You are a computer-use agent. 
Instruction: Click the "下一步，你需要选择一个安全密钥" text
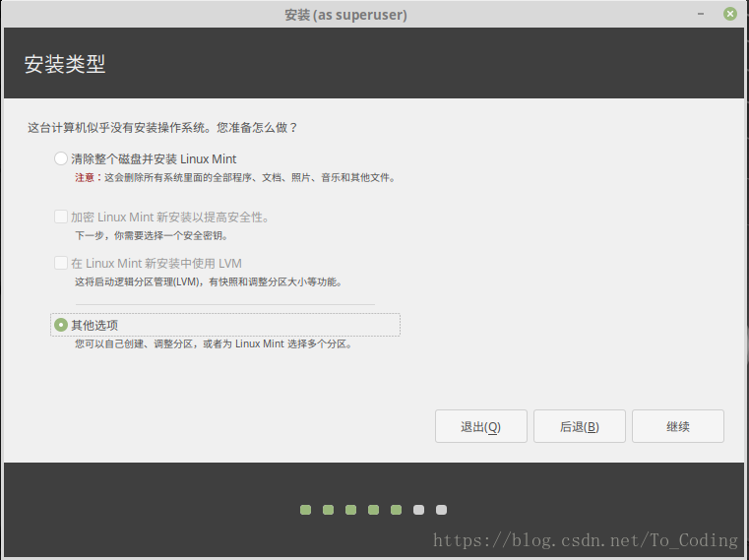click(152, 235)
